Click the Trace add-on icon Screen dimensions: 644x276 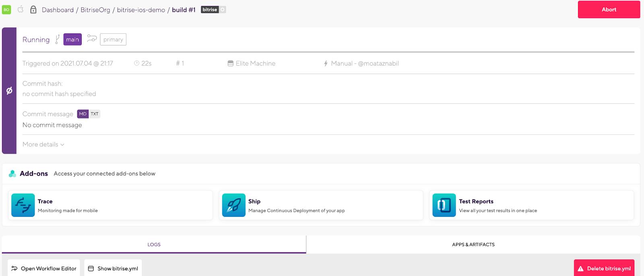click(x=23, y=205)
